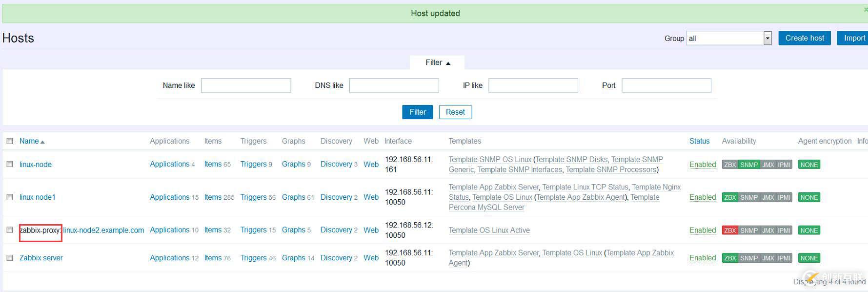Check the linux-node host checkbox
This screenshot has height=292, width=868.
pos(10,165)
